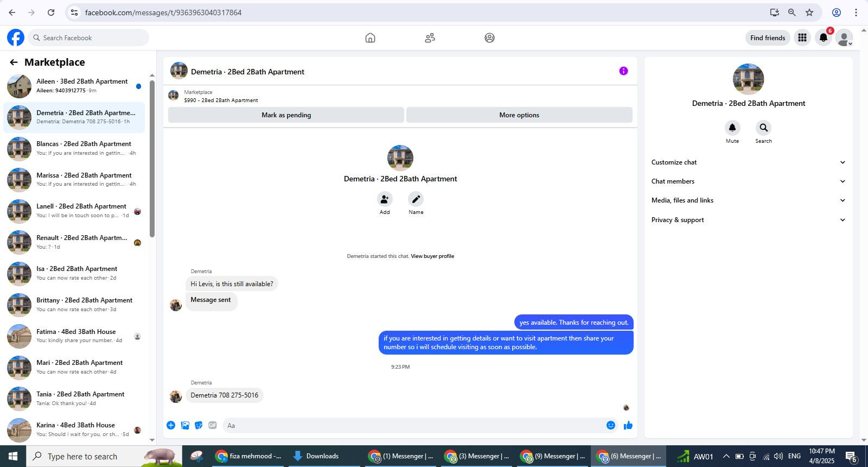Screen dimensions: 868x467
Task: Open Windows notification center icon
Action: point(851,457)
